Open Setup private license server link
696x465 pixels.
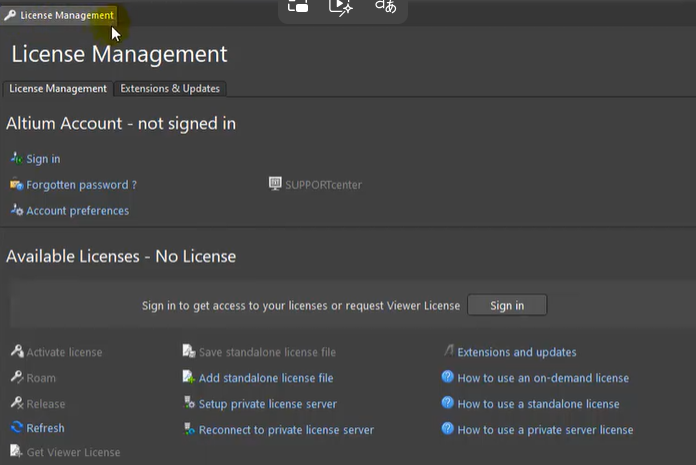(268, 404)
